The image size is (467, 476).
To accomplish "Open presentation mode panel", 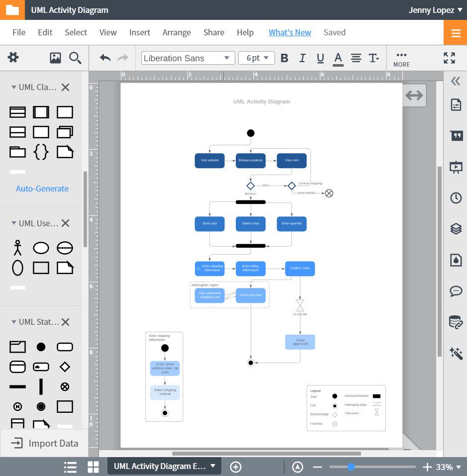I will coord(456,167).
